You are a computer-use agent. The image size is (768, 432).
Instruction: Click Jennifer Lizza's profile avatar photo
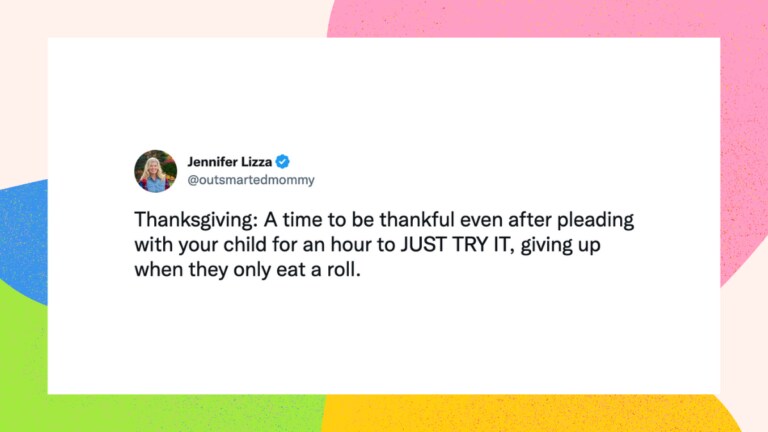[x=156, y=171]
